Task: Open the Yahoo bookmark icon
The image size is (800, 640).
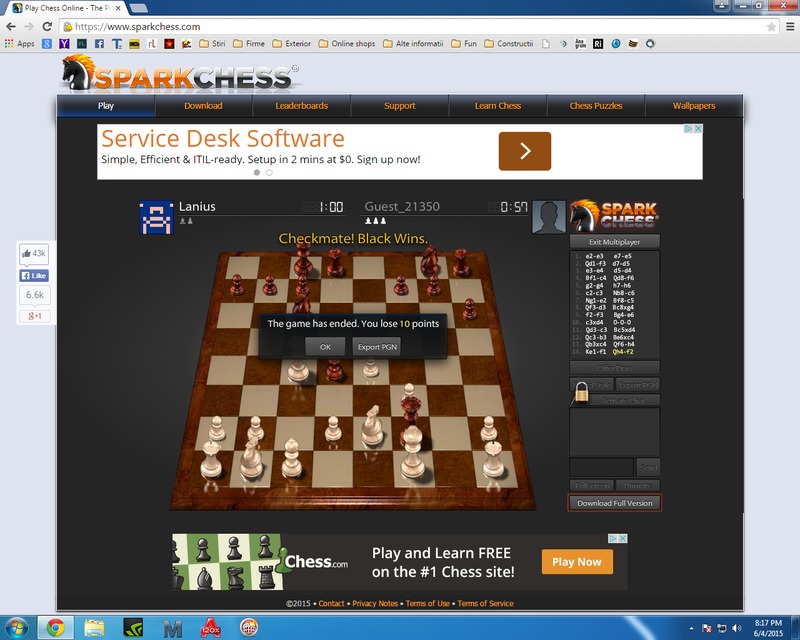Action: (x=64, y=44)
